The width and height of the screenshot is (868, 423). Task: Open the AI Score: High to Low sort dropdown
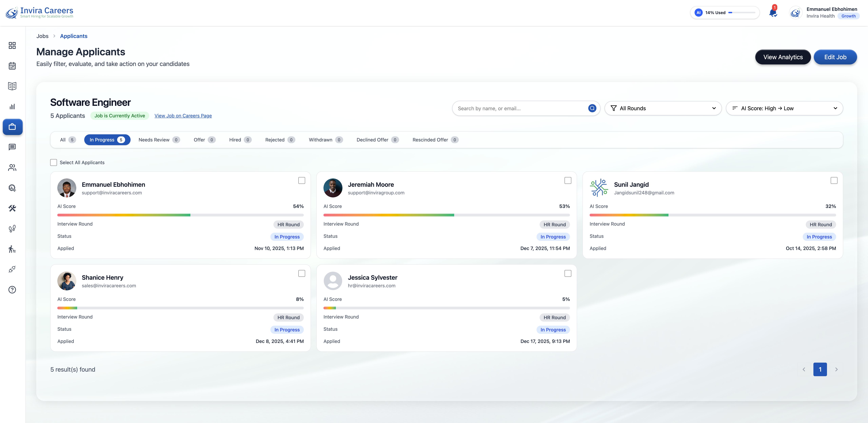tap(784, 108)
